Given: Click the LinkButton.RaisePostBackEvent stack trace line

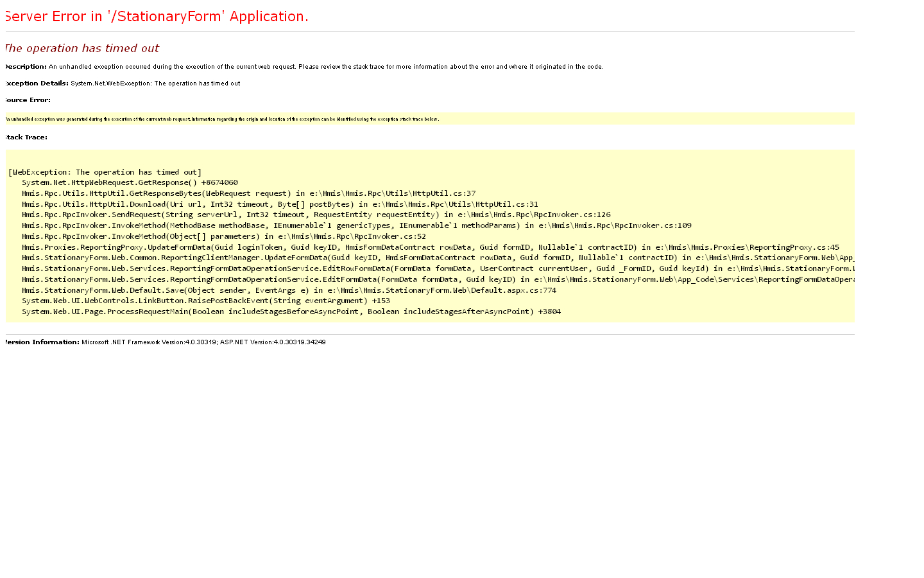Looking at the screenshot, I should point(205,301).
